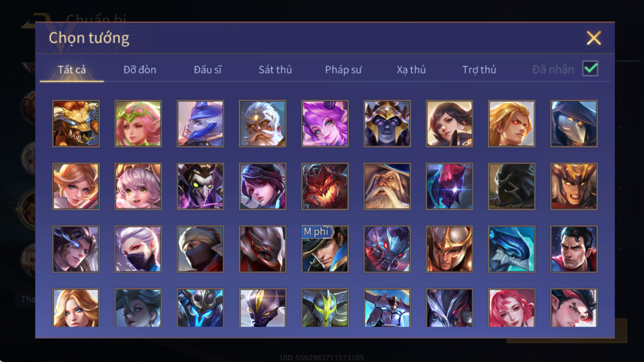
Task: Pick the wizard with pointed hat and beard
Action: (387, 187)
